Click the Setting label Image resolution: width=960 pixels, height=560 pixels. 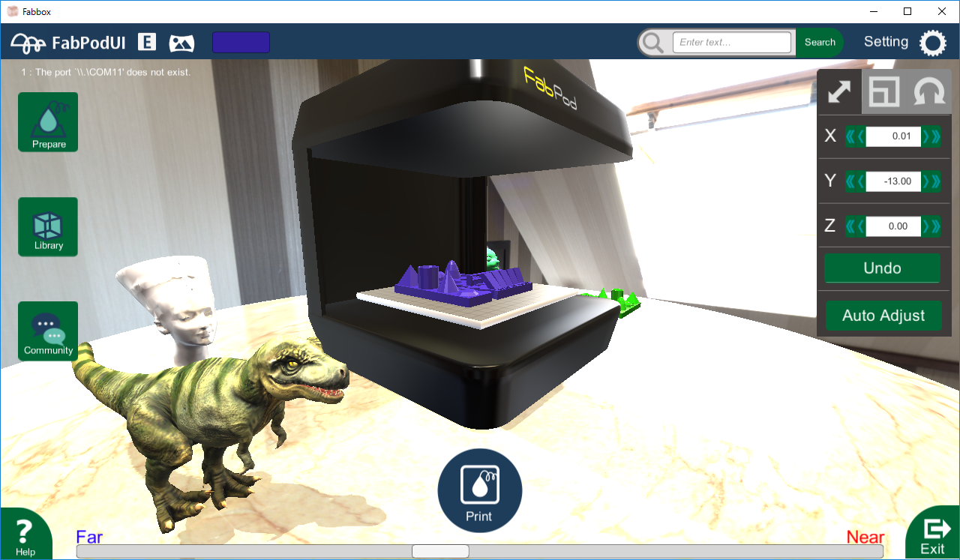tap(886, 42)
